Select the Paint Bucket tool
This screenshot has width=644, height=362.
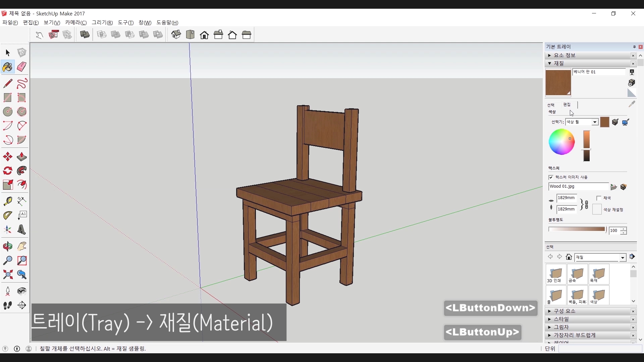click(7, 67)
